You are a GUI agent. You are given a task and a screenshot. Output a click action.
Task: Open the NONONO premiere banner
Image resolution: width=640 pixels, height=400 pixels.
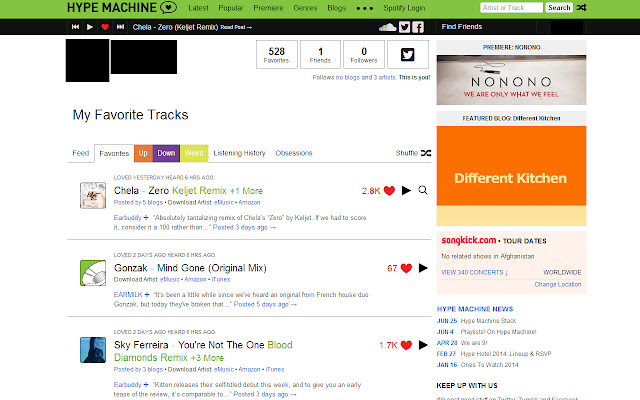pos(511,80)
